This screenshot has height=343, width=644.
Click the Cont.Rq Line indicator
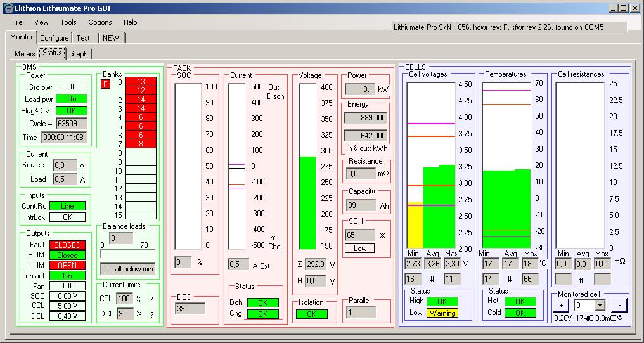[x=67, y=206]
